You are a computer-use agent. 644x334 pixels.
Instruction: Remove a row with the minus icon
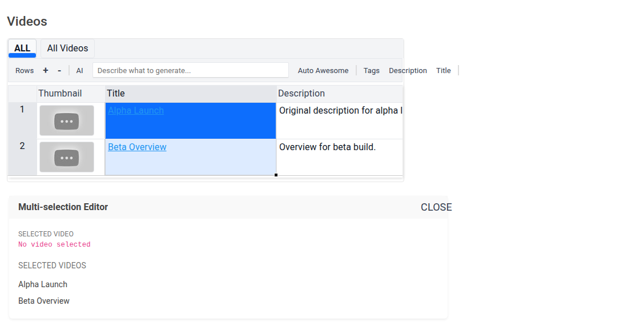point(59,71)
